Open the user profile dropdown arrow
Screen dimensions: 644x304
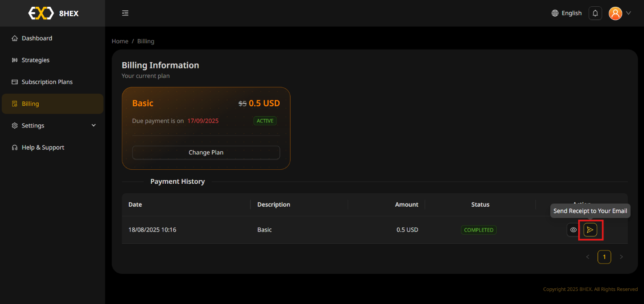pos(628,13)
